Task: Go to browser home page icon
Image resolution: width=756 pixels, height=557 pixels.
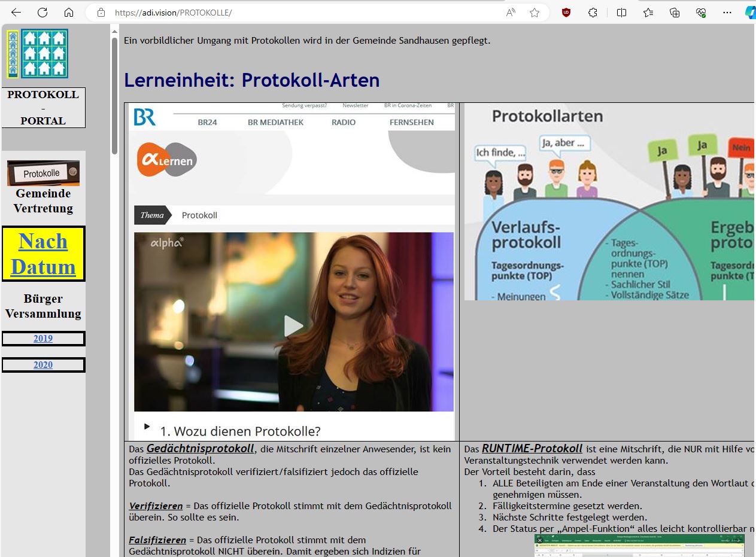Action: [69, 13]
